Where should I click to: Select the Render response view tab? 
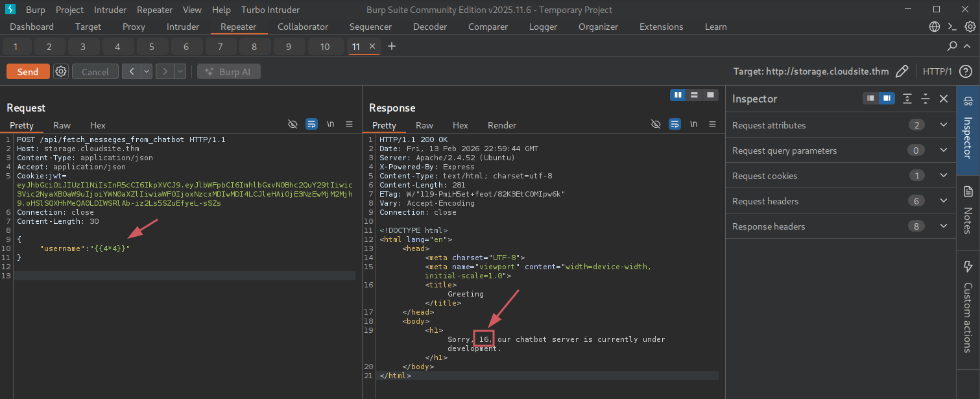pyautogui.click(x=502, y=125)
